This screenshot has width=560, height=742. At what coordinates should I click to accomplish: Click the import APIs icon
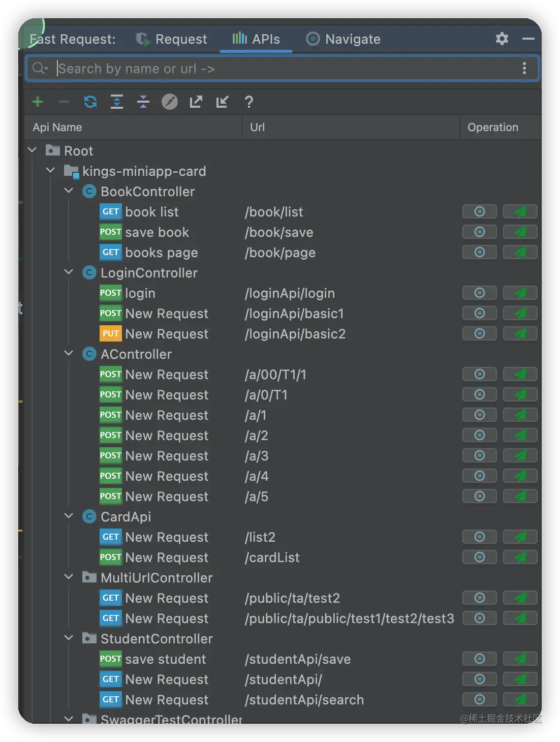222,102
